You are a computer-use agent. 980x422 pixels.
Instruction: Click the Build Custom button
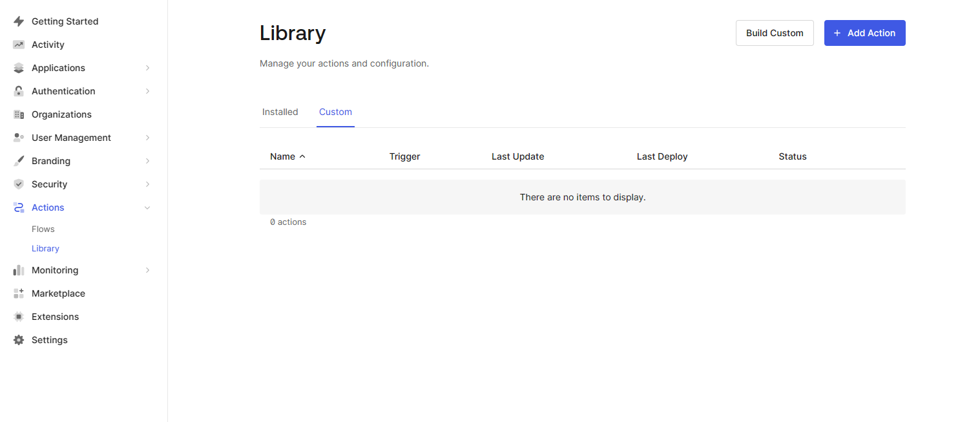(x=774, y=33)
